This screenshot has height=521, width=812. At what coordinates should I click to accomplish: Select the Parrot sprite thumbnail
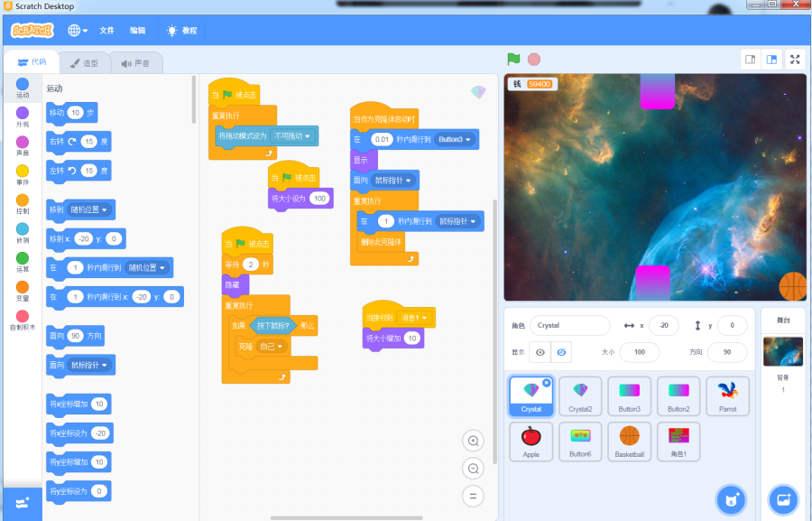tap(727, 395)
